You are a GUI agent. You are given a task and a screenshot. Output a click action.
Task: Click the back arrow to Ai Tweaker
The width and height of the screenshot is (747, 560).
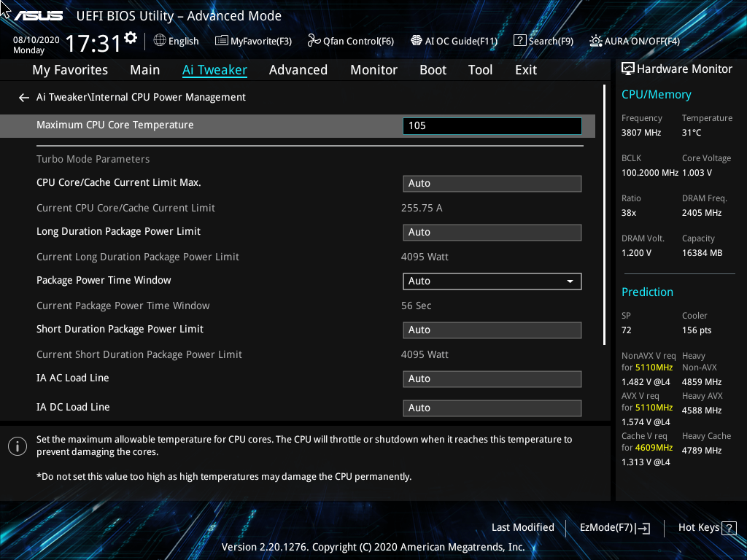pyautogui.click(x=24, y=98)
